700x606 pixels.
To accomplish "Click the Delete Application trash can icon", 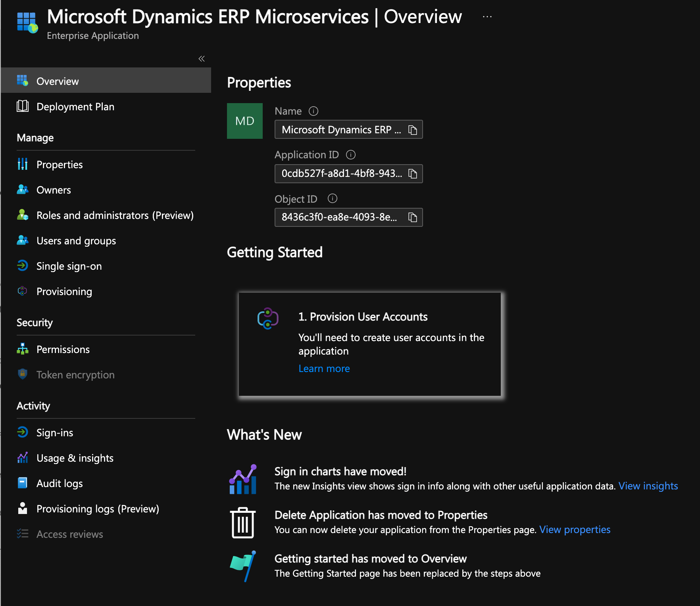I will pyautogui.click(x=243, y=523).
